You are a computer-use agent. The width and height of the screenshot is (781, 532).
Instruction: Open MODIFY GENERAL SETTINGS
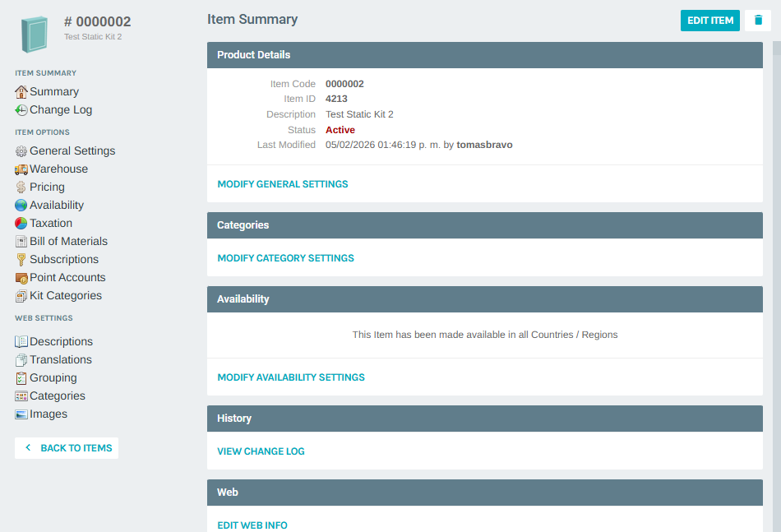pos(282,183)
